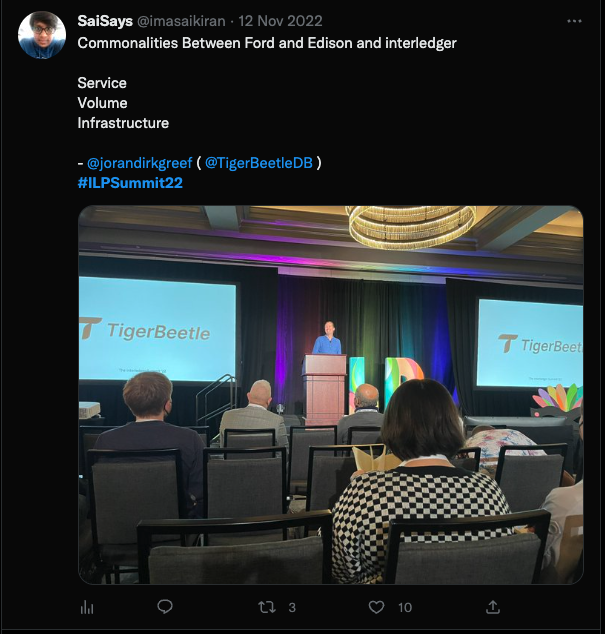Click the TigerBeetle logo in the photo's left screen
Screen dimensions: 605x634
click(x=146, y=330)
